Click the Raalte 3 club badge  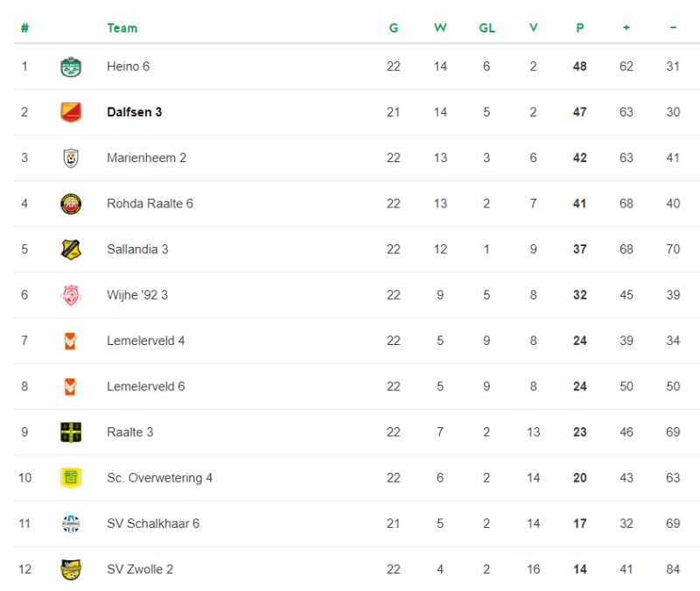[71, 432]
